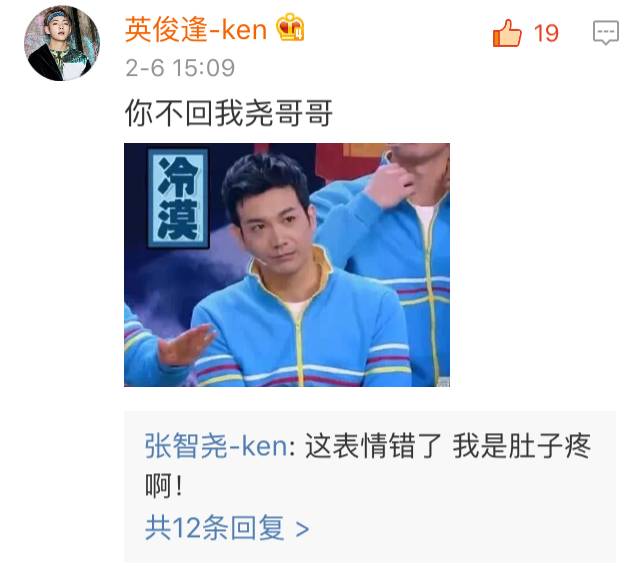Open commenter's round profile avatar
Viewport: 639px width, 566px height.
(62, 43)
